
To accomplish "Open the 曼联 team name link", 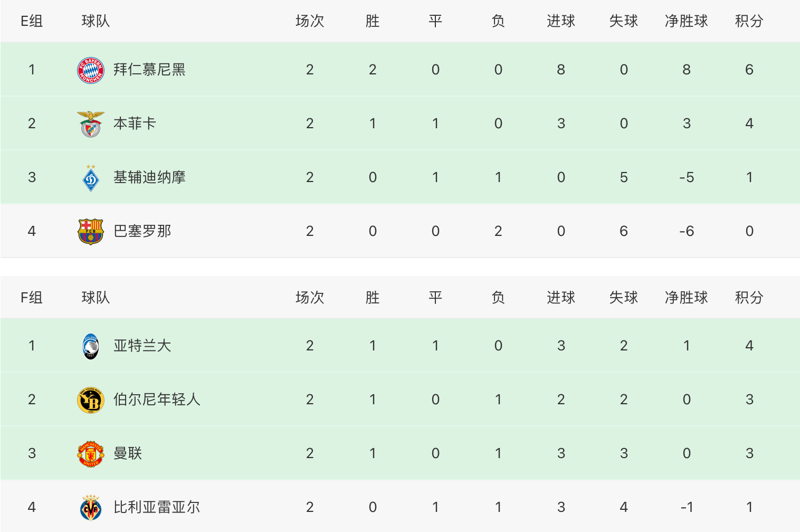I will tap(128, 453).
